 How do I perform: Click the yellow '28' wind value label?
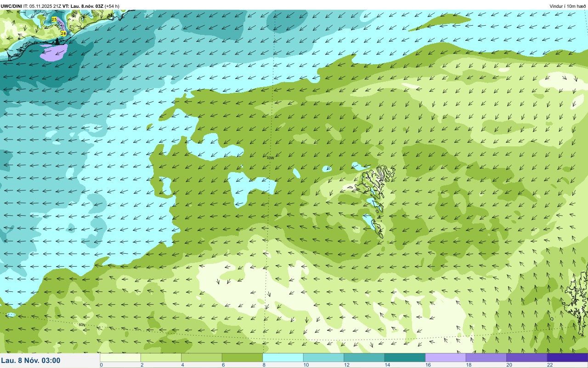(x=63, y=33)
